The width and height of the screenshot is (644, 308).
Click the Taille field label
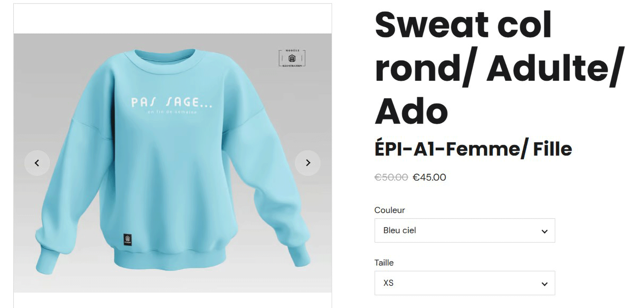pos(384,263)
